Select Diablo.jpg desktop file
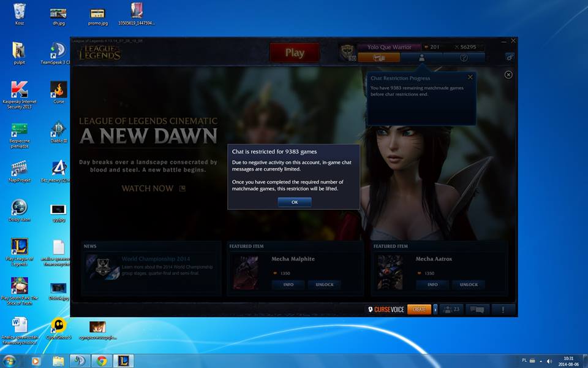This screenshot has height=368, width=588. pos(59,292)
